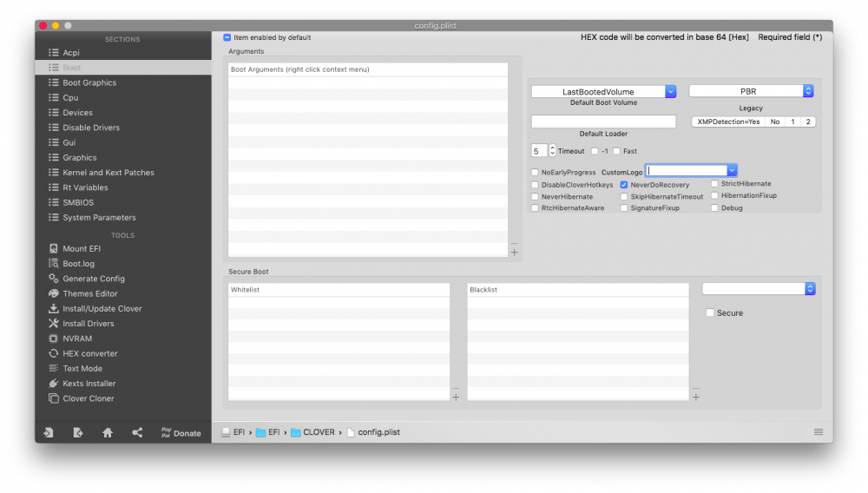The width and height of the screenshot is (868, 493).
Task: Enable the SignatureFixup checkbox
Action: point(624,208)
